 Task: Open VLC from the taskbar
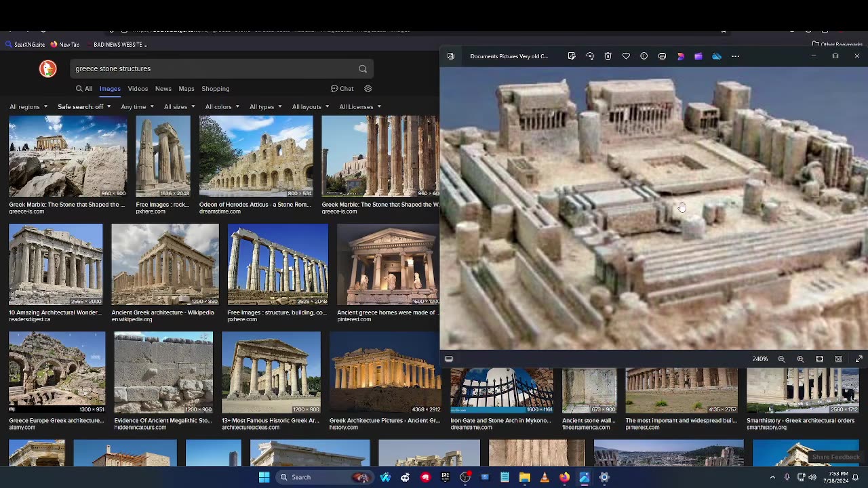pyautogui.click(x=545, y=477)
